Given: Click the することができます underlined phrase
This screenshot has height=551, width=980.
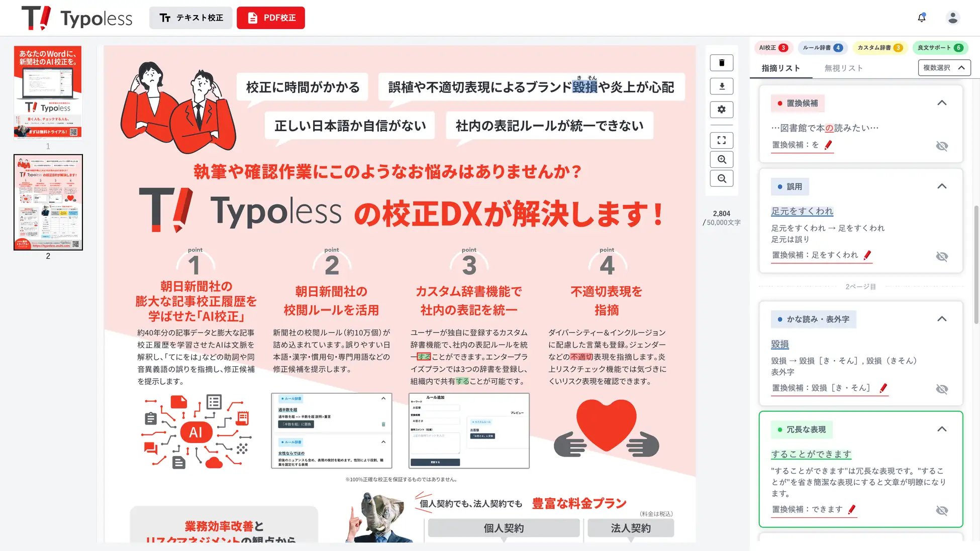Looking at the screenshot, I should 811,454.
